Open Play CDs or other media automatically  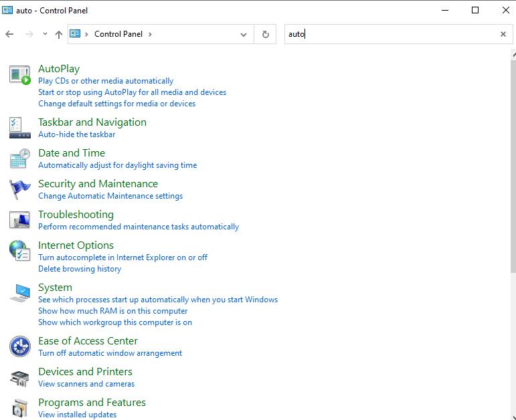(x=106, y=81)
